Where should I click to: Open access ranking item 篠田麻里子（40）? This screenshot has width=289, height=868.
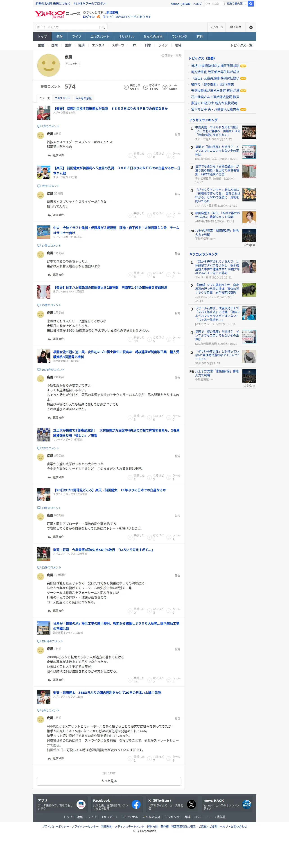pos(217,215)
